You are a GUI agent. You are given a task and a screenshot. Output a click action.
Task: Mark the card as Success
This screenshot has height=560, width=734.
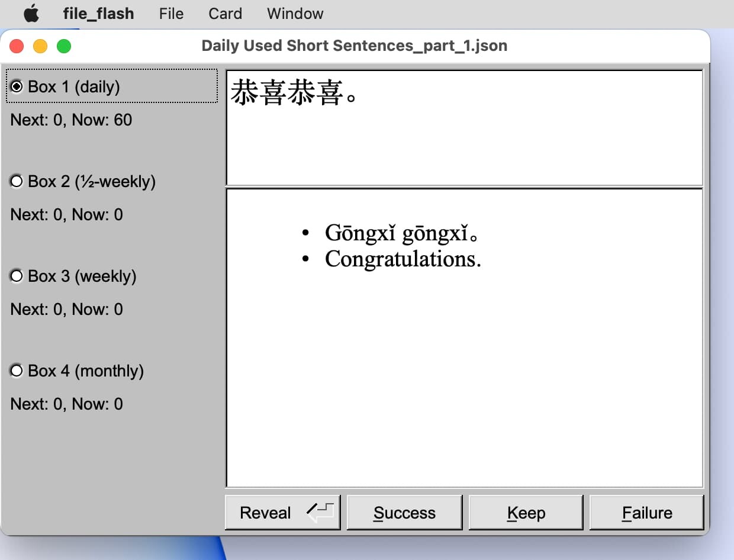point(404,513)
